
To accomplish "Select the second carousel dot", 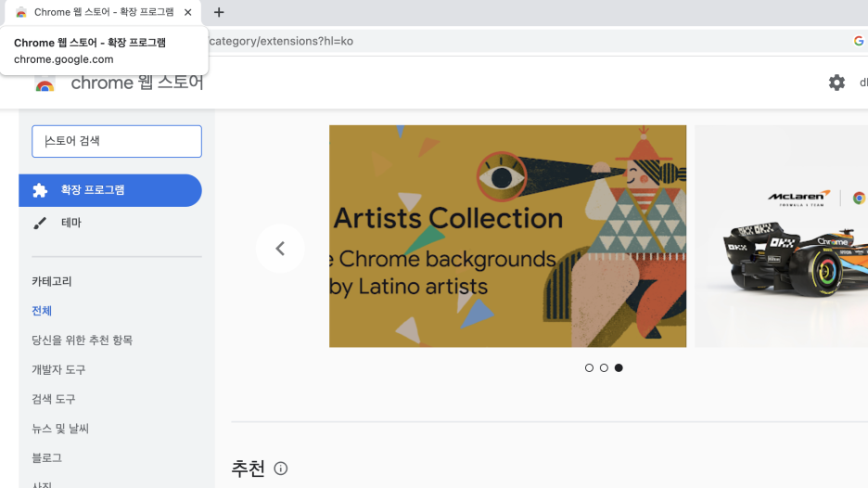I will tap(604, 367).
